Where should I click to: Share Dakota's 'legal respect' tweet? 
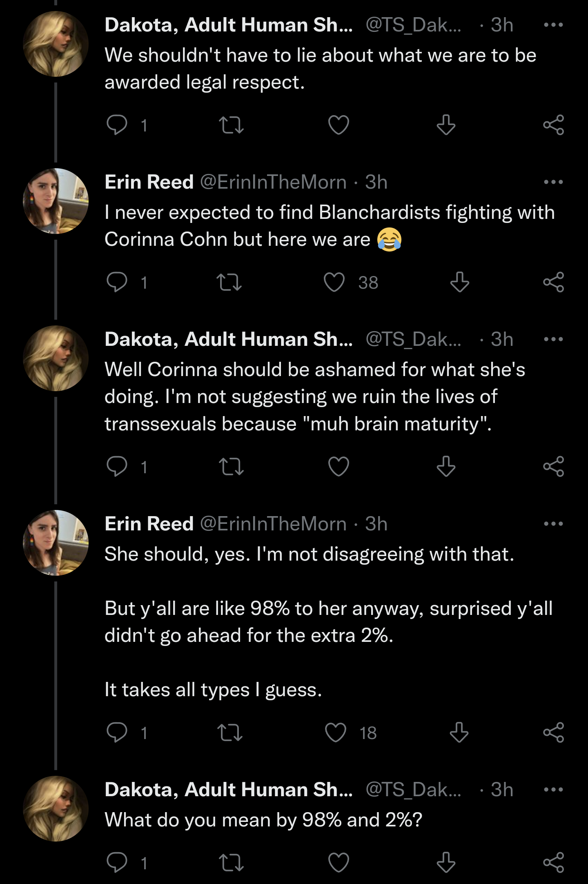(x=553, y=125)
